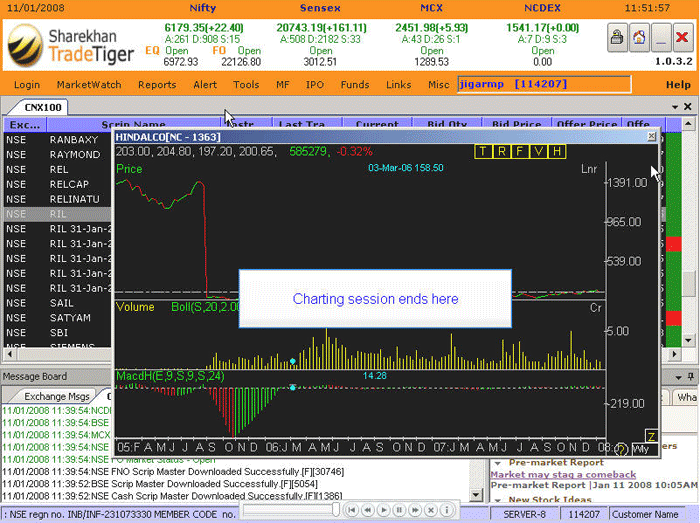Image resolution: width=700 pixels, height=523 pixels.
Task: Click the F button on the HINDALCO chart
Action: click(520, 152)
